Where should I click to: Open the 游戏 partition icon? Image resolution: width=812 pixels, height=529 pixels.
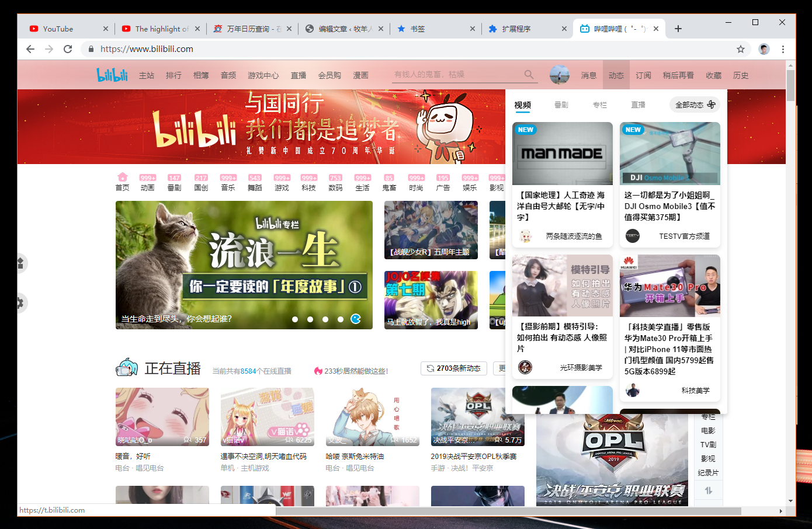tap(282, 180)
